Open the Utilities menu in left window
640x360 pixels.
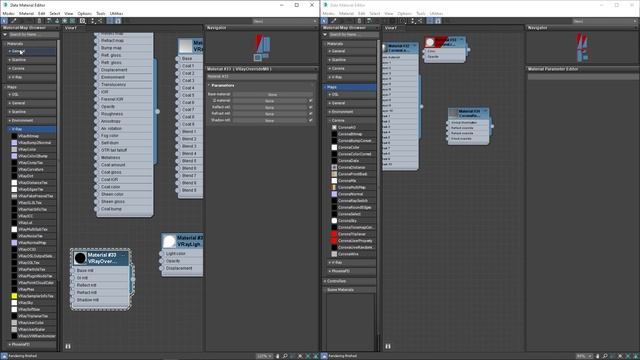(116, 13)
